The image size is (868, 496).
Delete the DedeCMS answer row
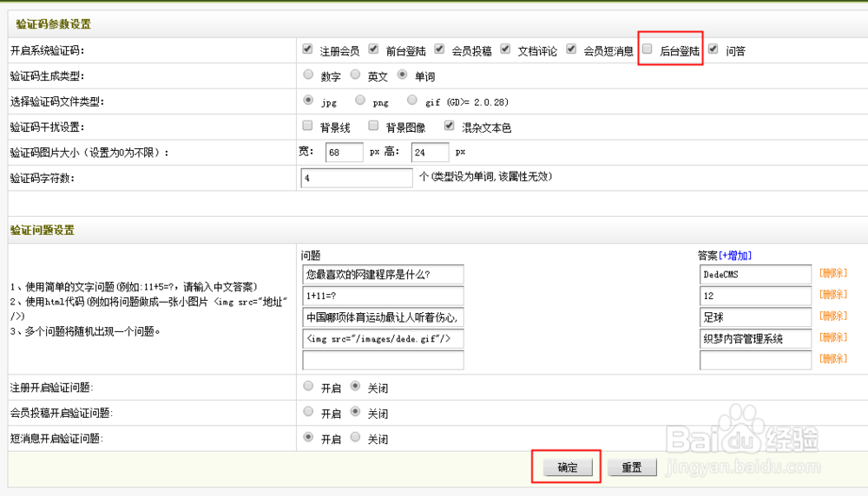click(x=833, y=273)
